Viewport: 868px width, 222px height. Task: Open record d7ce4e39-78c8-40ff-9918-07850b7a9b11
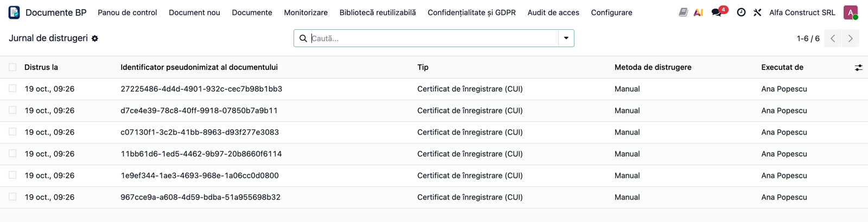[x=199, y=110]
